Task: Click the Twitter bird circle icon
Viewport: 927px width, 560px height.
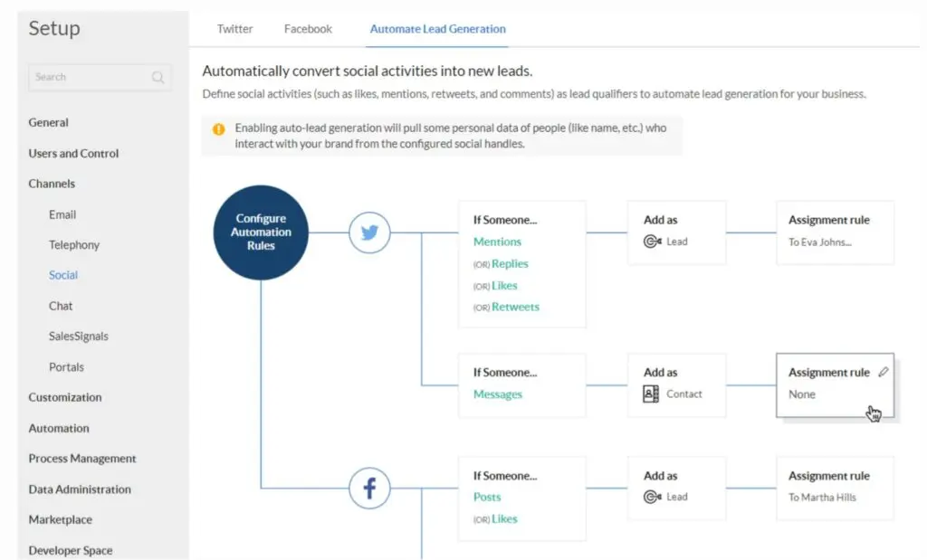Action: point(369,233)
